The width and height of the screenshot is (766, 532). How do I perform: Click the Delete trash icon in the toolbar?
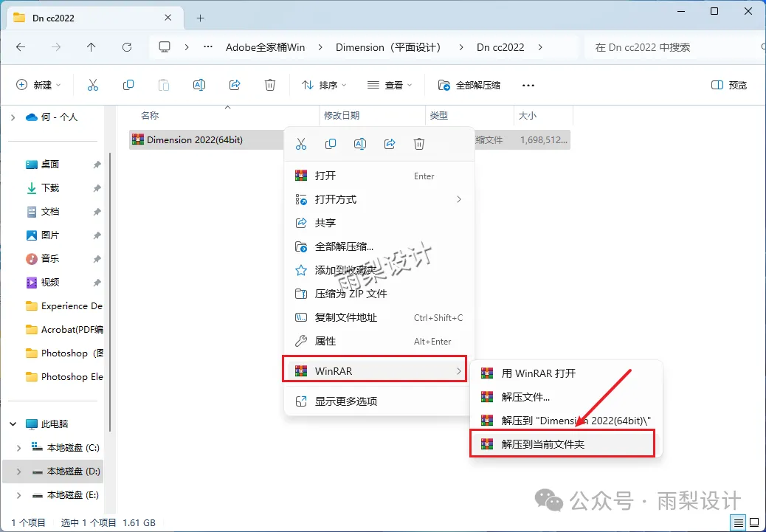pyautogui.click(x=270, y=85)
